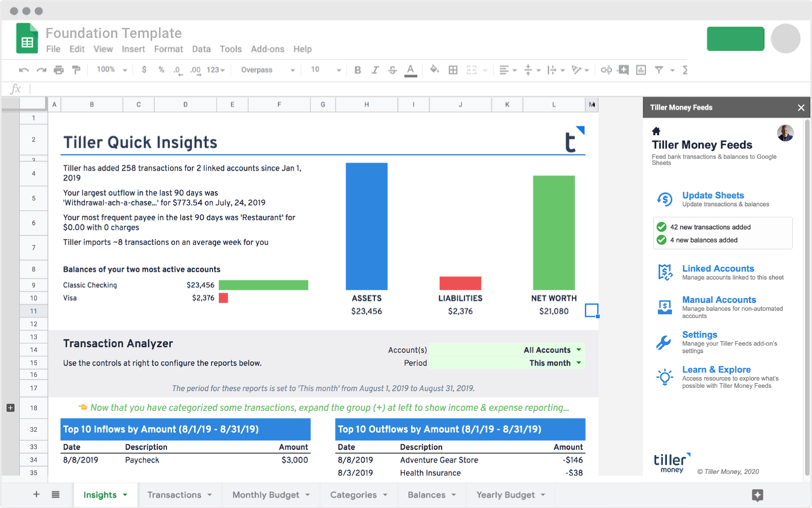Open the View menu
The width and height of the screenshot is (812, 508).
(x=104, y=49)
